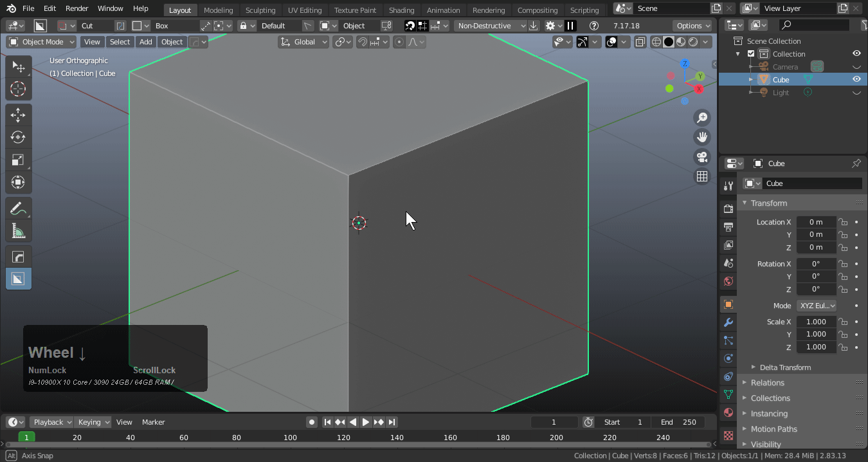Hide the Cube object in outliner

pyautogui.click(x=856, y=80)
